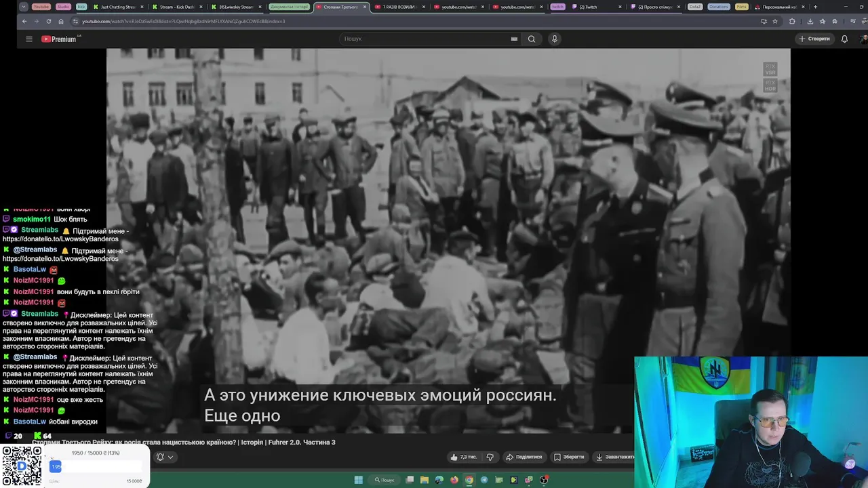Click the Зберегти save button
The image size is (868, 488).
[x=569, y=457]
